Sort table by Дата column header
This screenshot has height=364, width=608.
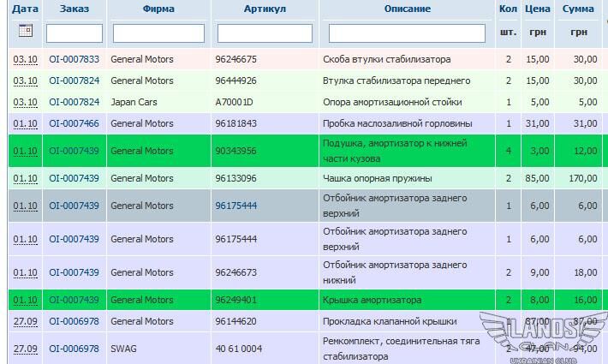click(26, 9)
